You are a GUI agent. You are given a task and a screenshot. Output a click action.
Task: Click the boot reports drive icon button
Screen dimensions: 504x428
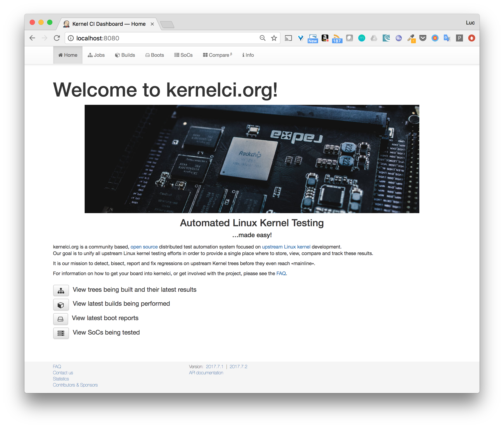coord(60,319)
